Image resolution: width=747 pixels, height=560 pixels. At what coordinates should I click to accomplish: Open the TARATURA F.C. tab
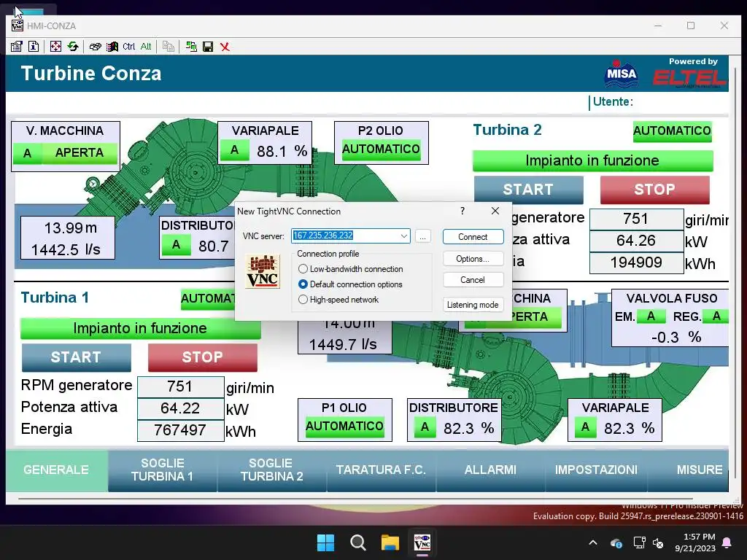[381, 470]
